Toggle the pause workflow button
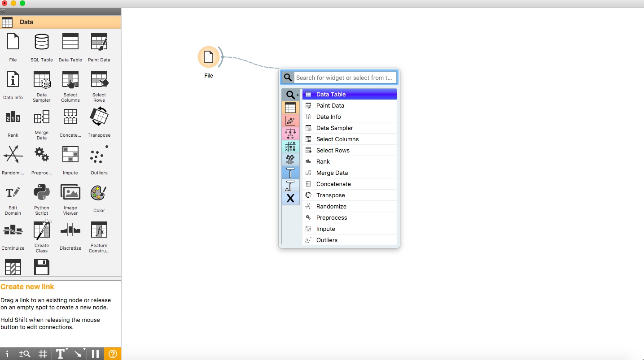The image size is (644, 360). pyautogui.click(x=95, y=354)
